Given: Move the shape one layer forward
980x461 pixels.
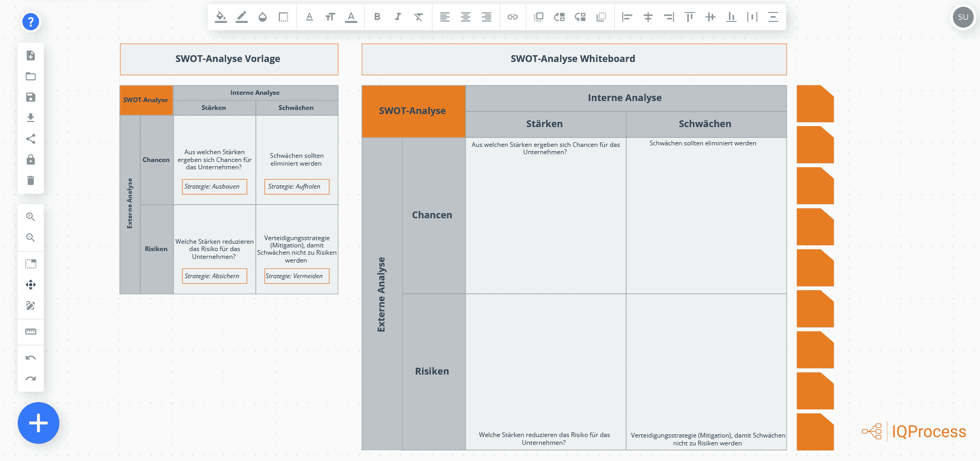Looking at the screenshot, I should point(560,17).
